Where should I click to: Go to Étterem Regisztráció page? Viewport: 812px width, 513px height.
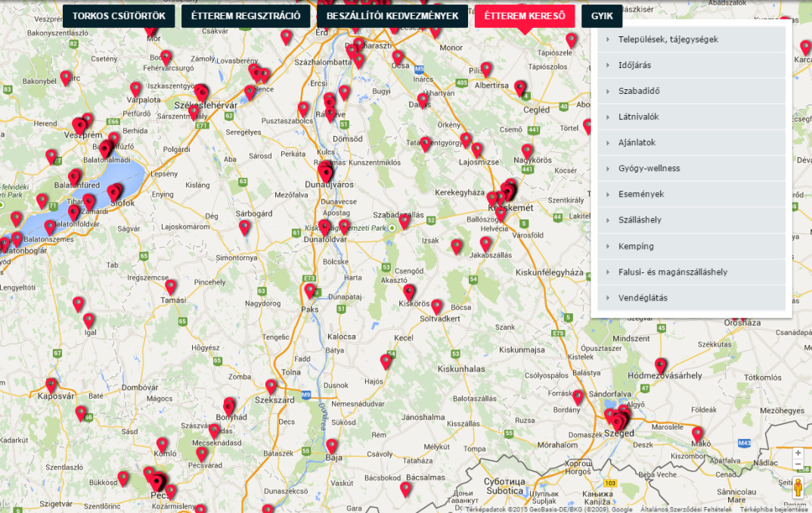point(246,16)
